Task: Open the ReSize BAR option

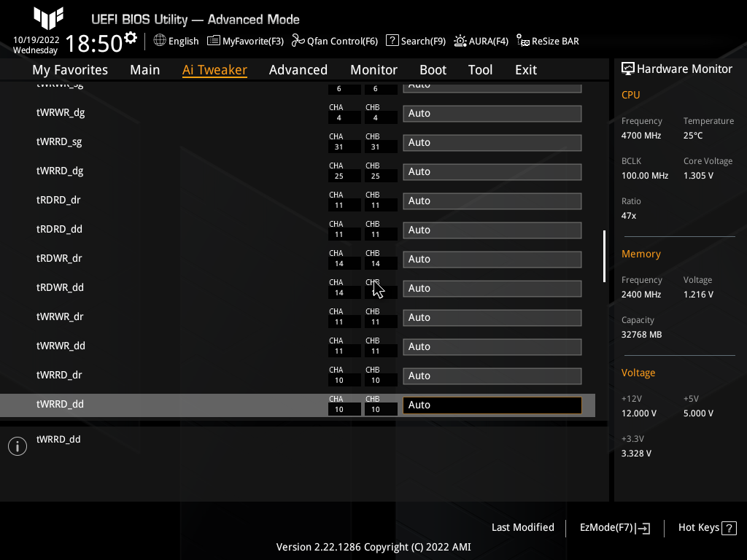Action: [547, 41]
